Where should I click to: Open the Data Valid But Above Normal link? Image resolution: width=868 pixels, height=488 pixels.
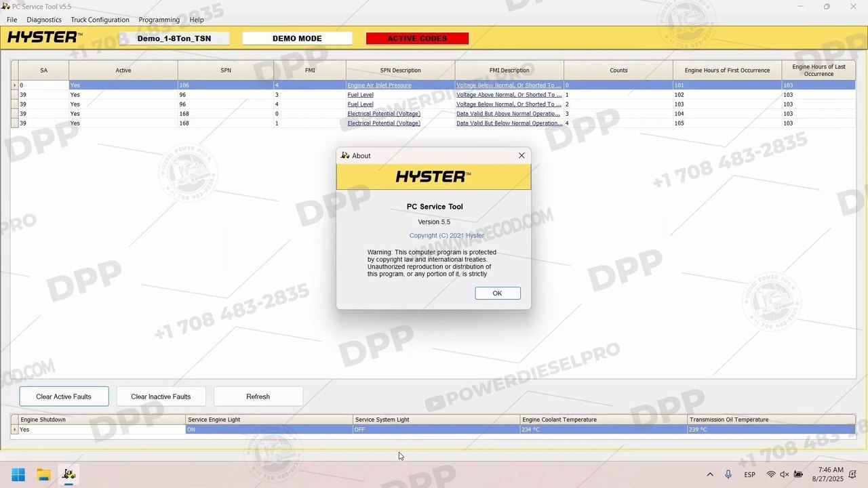[508, 114]
